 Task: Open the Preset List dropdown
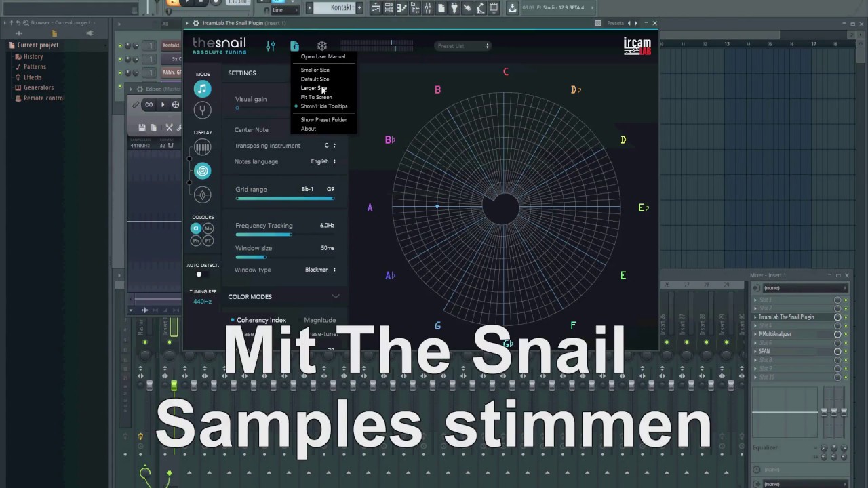[462, 46]
